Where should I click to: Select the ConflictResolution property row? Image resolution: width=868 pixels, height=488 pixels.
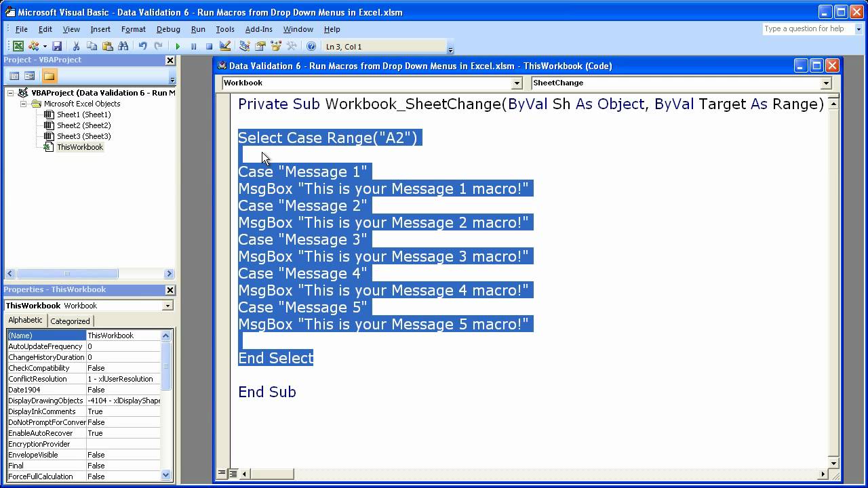[83, 379]
